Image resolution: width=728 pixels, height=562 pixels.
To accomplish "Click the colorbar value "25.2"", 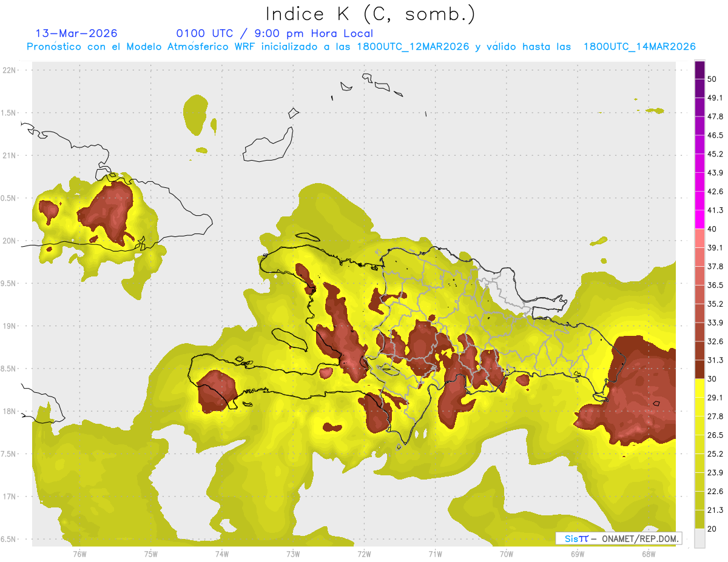I will tap(715, 454).
